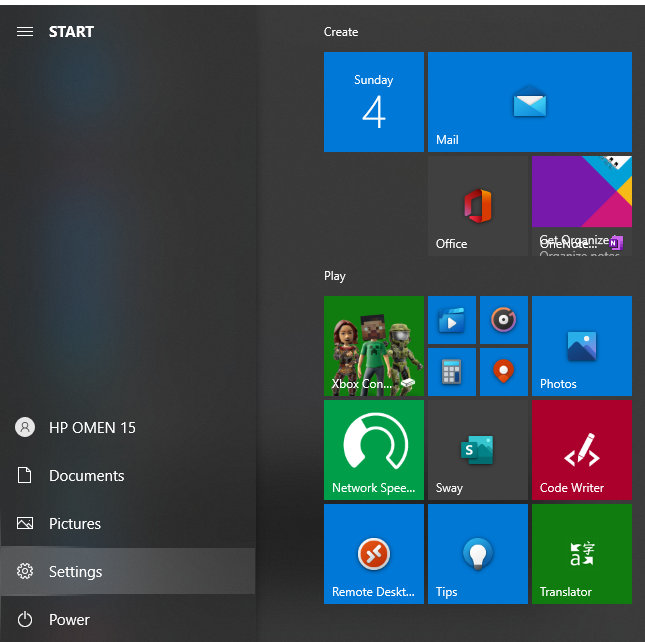Launch Xbox Console Companion tile
645x642 pixels.
click(x=373, y=345)
